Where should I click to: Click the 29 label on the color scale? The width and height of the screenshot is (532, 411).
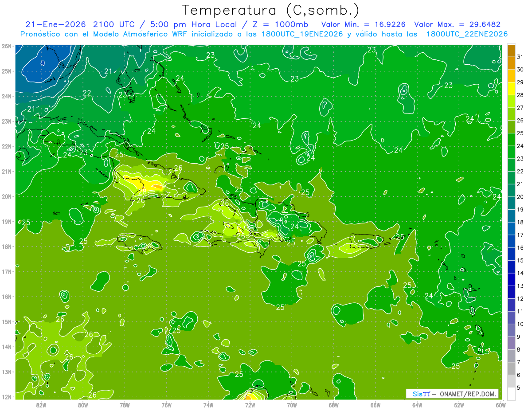520,82
